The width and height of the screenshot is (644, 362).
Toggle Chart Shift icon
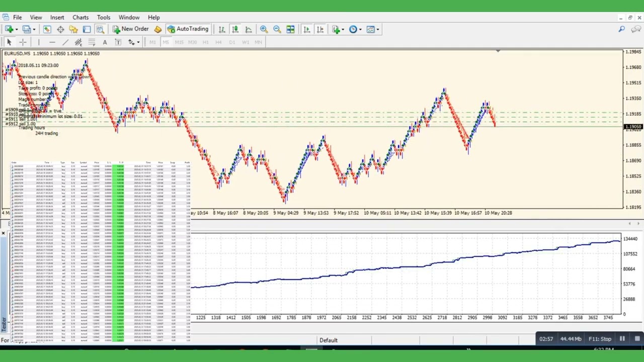[320, 29]
